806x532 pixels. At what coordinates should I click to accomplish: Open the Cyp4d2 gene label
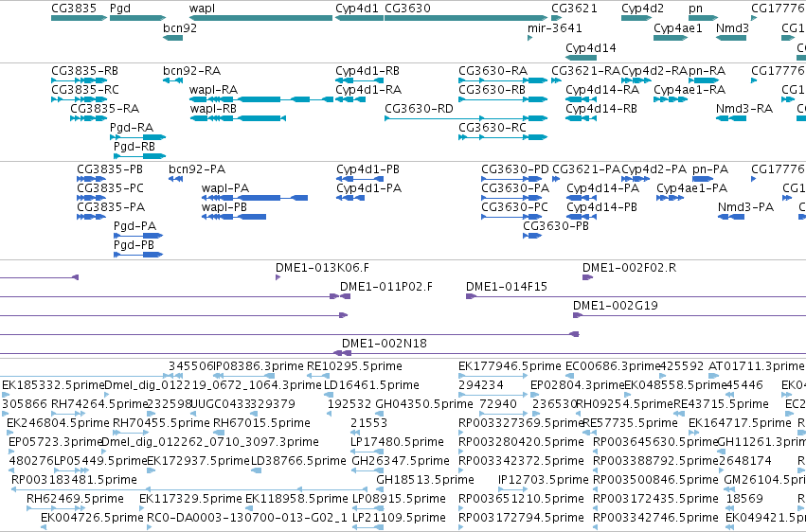point(642,9)
